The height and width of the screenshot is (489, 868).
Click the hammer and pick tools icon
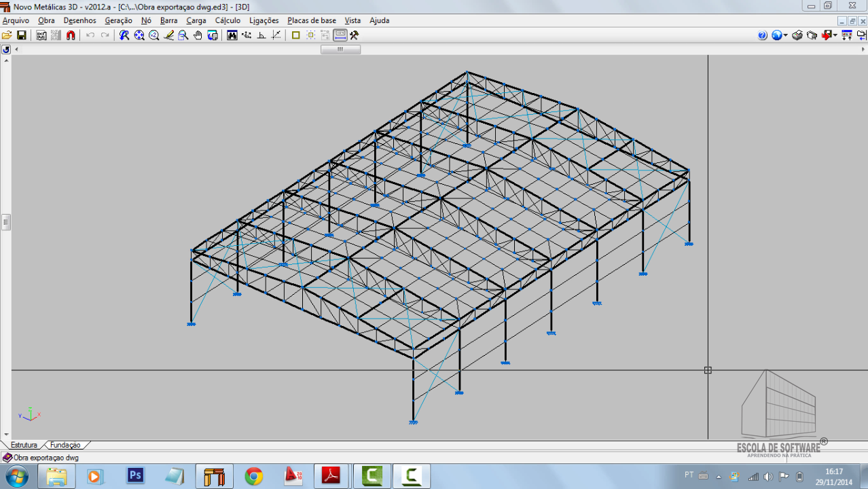(x=354, y=35)
